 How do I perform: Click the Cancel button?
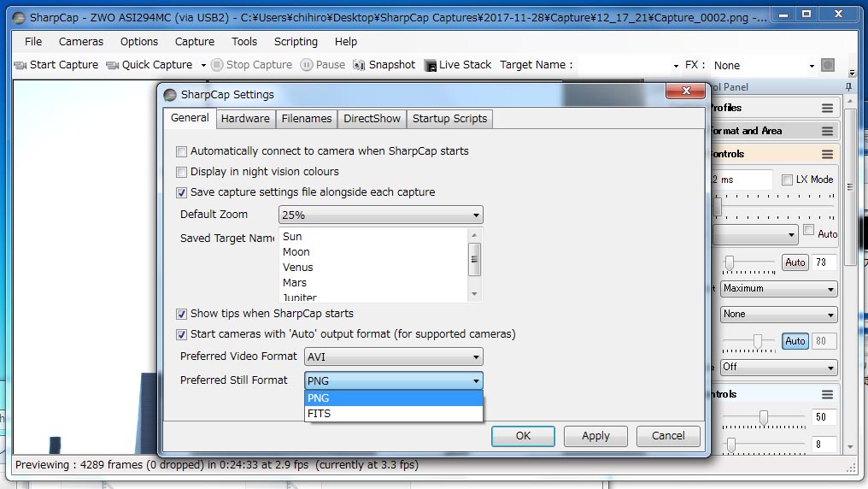[x=667, y=436]
